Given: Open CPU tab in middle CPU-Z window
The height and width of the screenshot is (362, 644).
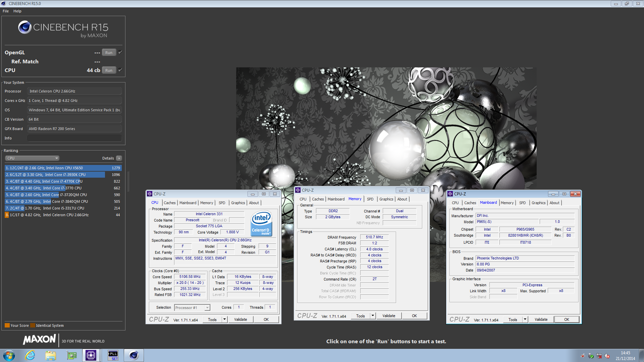Looking at the screenshot, I should 303,199.
